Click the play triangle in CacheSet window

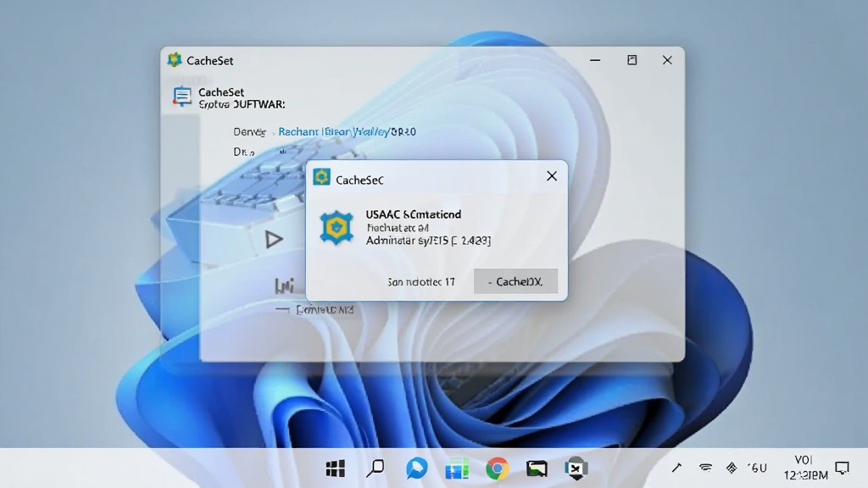pos(274,239)
